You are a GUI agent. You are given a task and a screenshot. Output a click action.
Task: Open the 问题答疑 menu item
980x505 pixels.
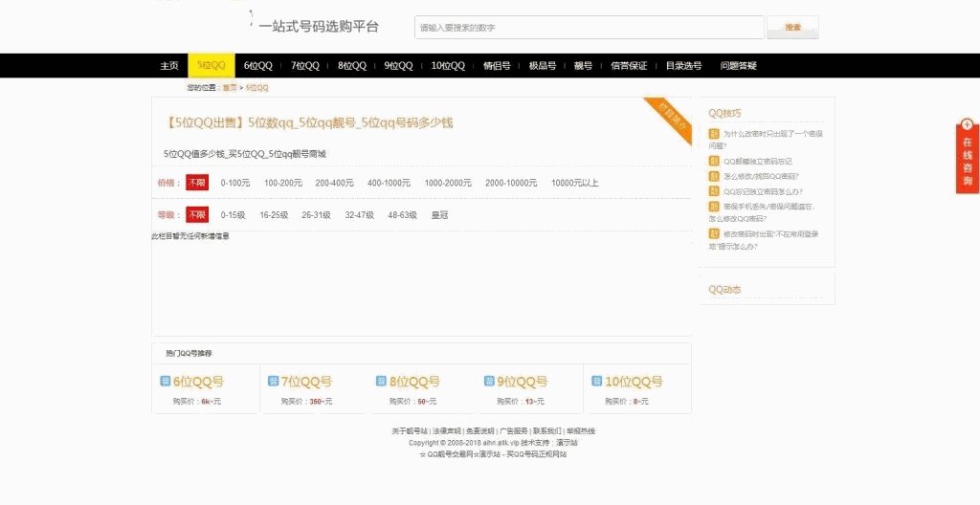pos(738,66)
